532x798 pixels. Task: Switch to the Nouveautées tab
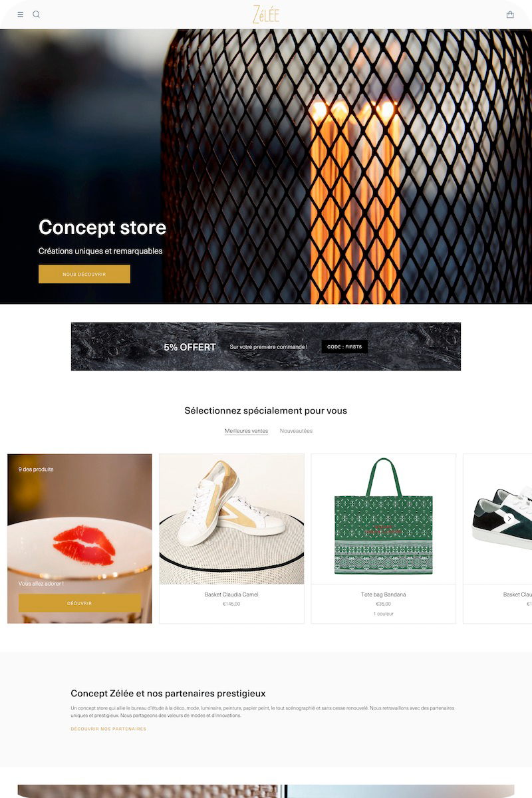[296, 431]
